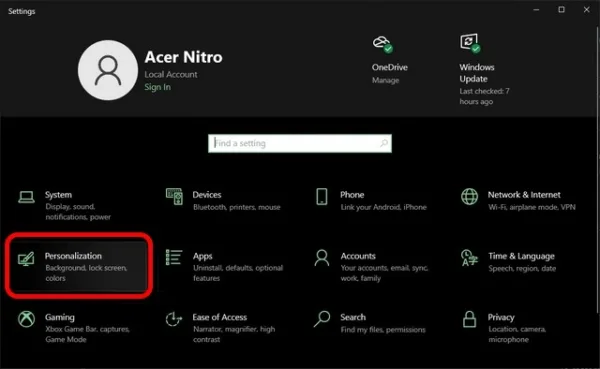Click the Windows Update sync icon
The width and height of the screenshot is (600, 369).
tap(470, 43)
